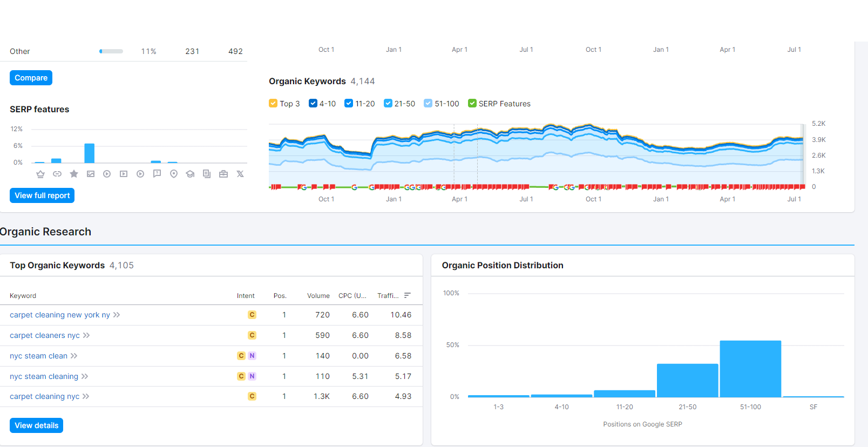Viewport: 868px width, 447px height.
Task: Sort table by Volume column header
Action: [x=318, y=296]
